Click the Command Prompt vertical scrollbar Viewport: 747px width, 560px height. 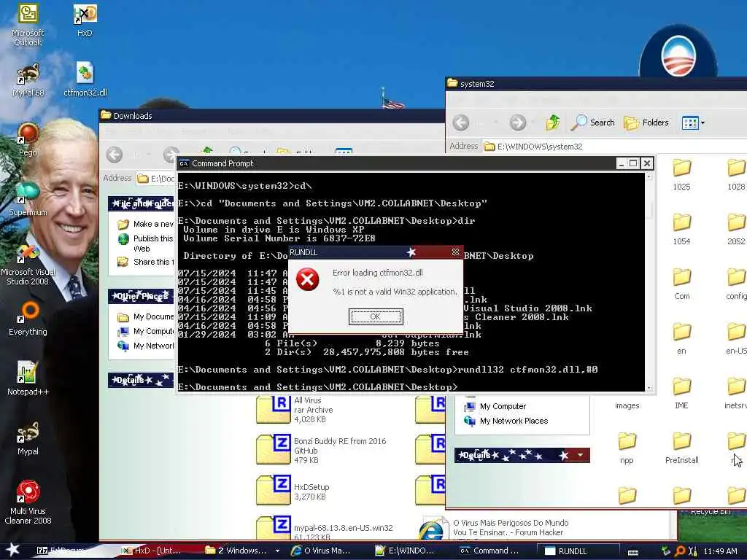(649, 282)
